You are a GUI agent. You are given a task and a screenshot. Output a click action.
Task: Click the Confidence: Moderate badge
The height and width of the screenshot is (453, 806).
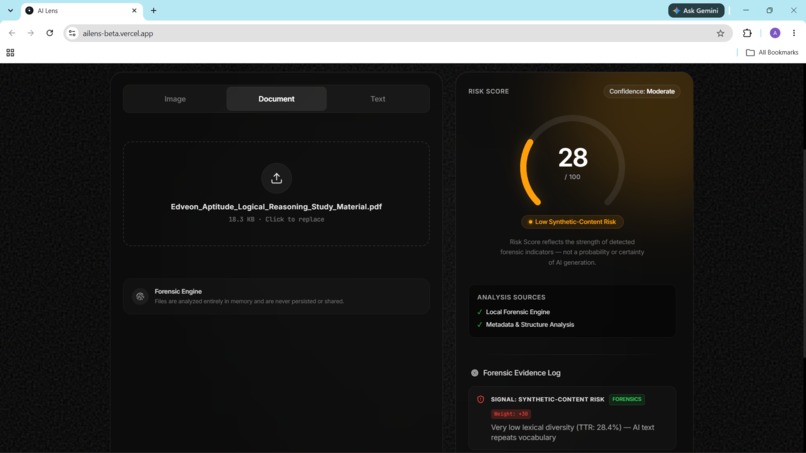click(642, 92)
